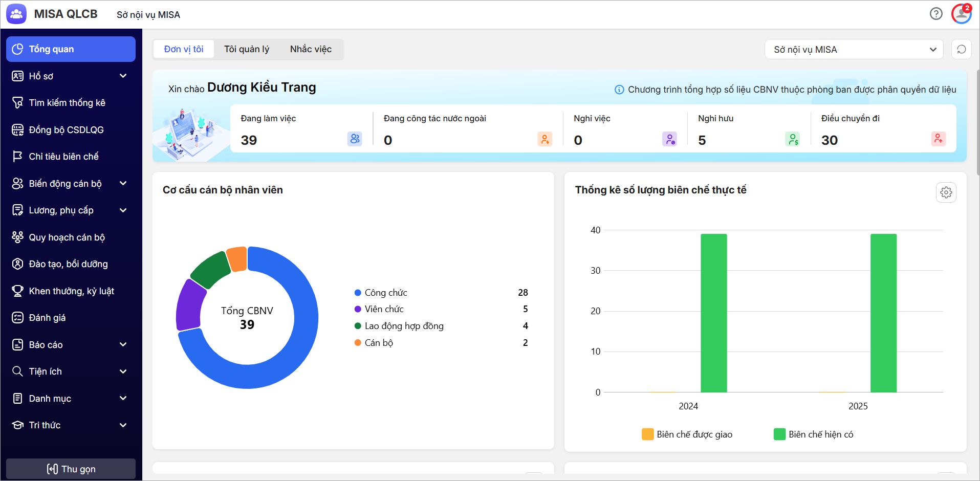Toggle Biên chế hiện có legend series

tap(813, 434)
